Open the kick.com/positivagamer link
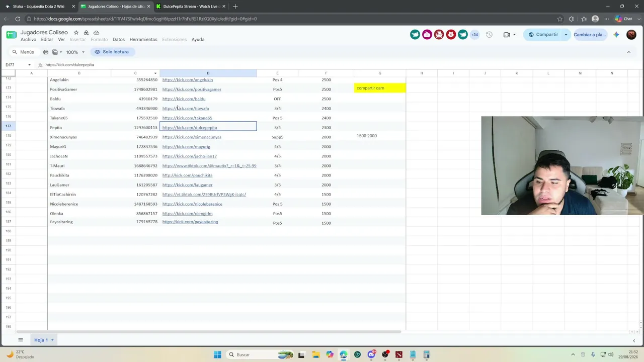The image size is (644, 362). pyautogui.click(x=192, y=89)
